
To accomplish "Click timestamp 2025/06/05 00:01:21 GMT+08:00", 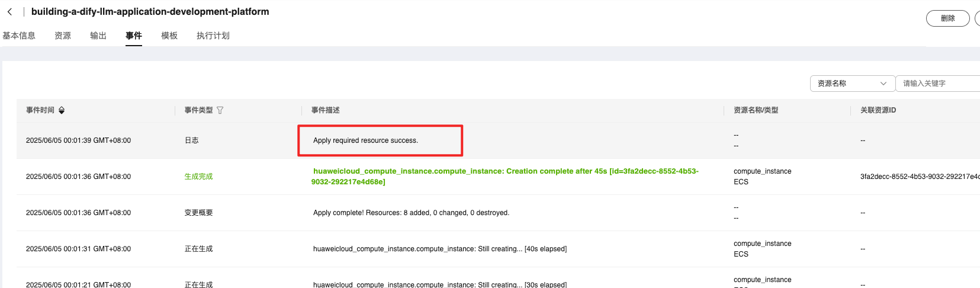I will 78,284.
